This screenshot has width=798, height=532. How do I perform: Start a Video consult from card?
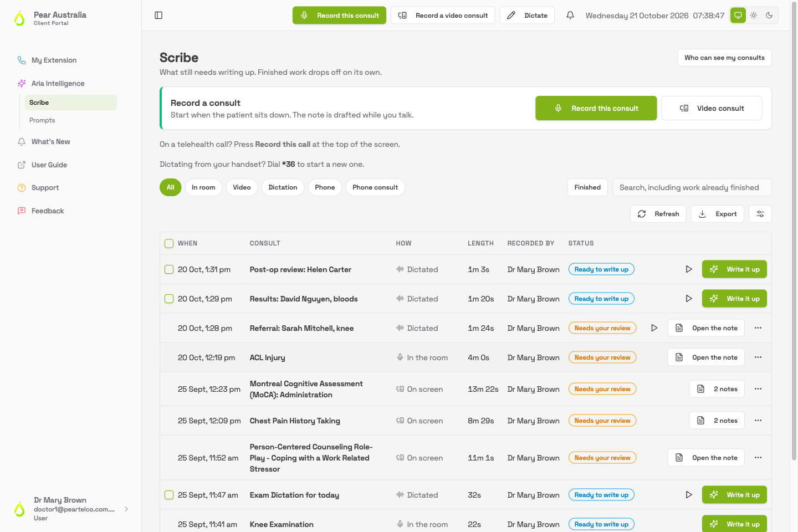pyautogui.click(x=712, y=108)
